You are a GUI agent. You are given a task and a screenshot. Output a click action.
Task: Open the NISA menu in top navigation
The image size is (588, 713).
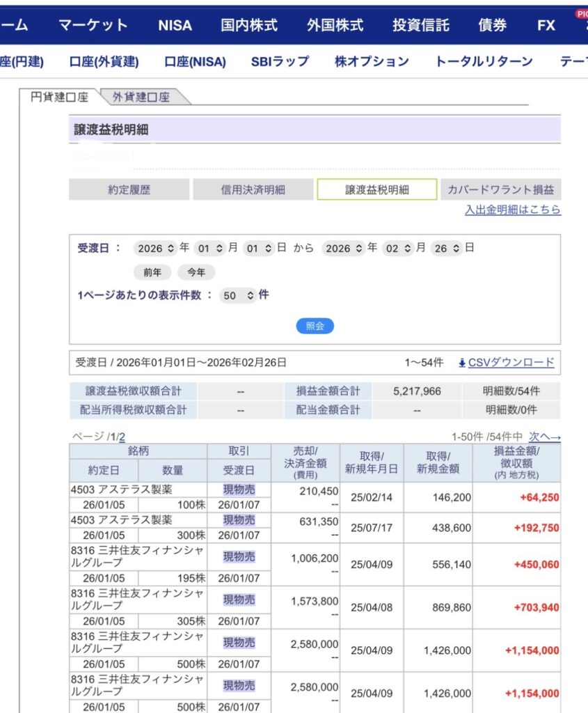[x=175, y=25]
